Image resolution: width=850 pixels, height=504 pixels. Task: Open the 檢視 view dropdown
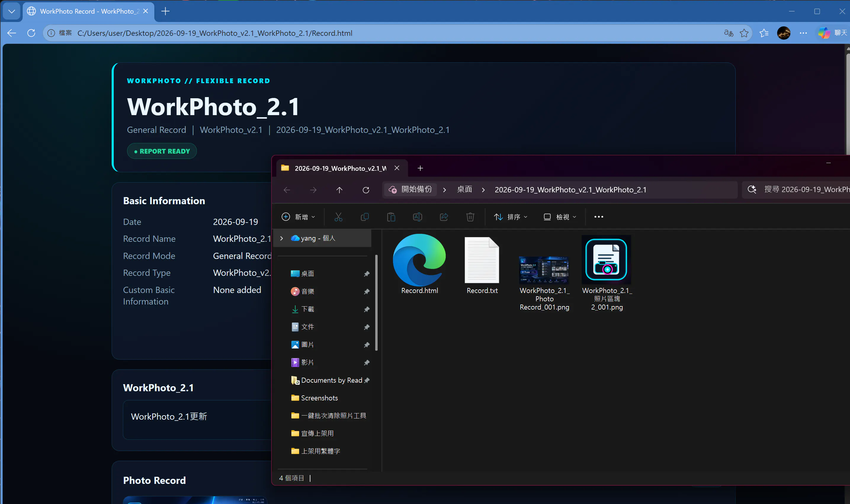point(560,217)
